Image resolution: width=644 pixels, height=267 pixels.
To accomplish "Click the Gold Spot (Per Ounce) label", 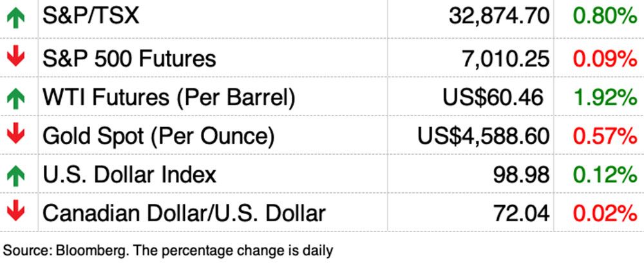I will pyautogui.click(x=158, y=136).
